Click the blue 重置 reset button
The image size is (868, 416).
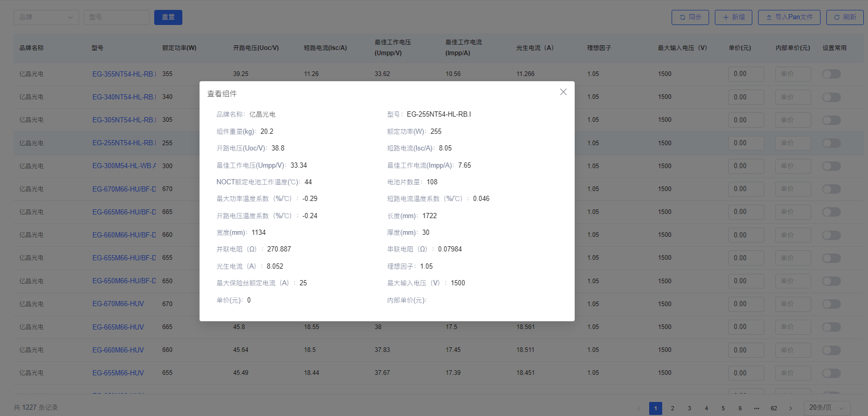tap(168, 17)
